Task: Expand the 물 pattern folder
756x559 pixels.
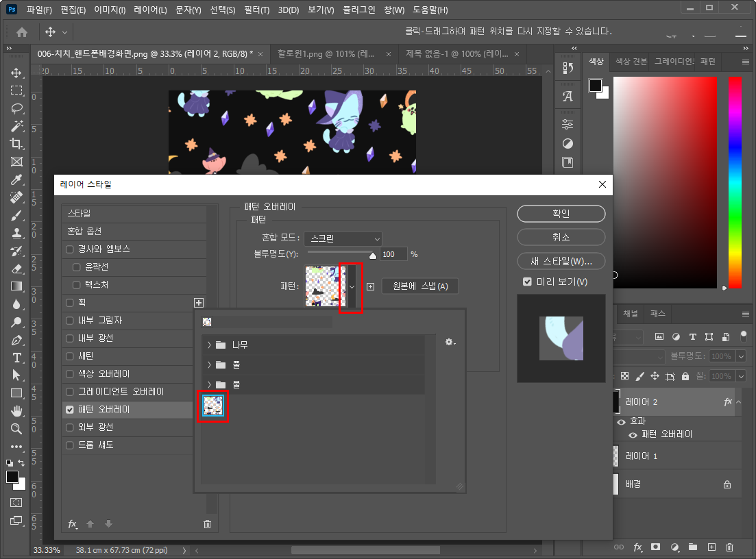Action: coord(209,384)
